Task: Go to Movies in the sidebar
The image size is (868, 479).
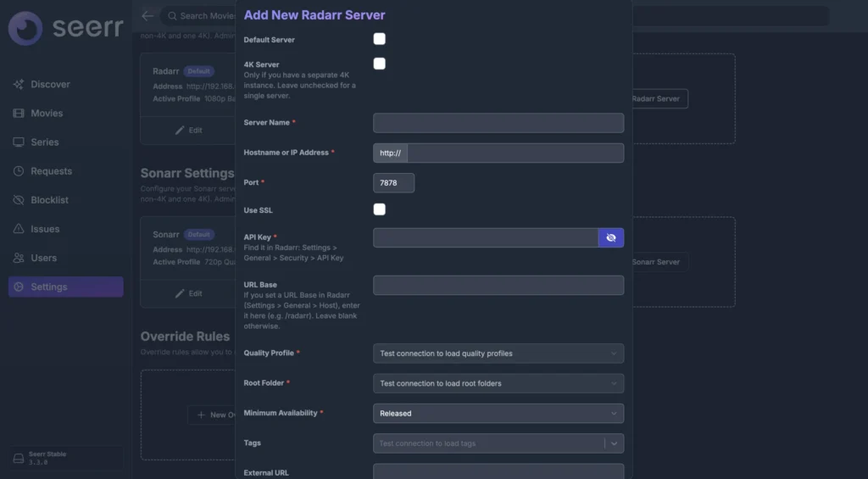Action: 66,113
